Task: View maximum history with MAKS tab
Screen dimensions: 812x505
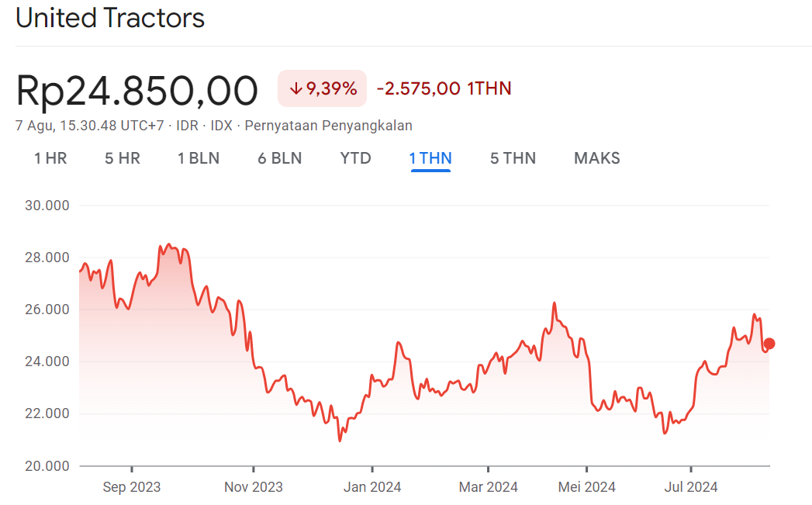Action: click(x=596, y=158)
